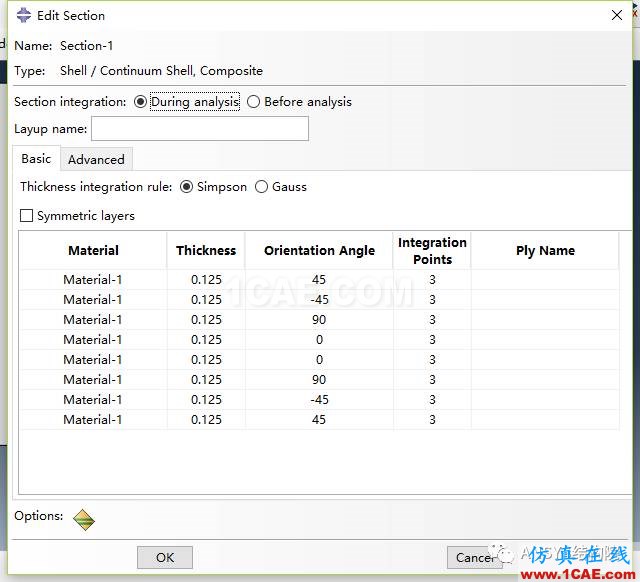
Task: Click the Integration Points column header
Action: pyautogui.click(x=432, y=250)
